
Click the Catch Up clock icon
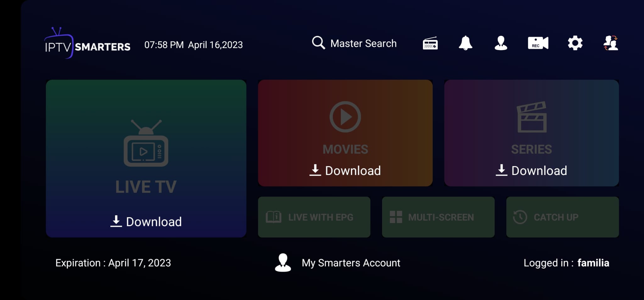point(520,217)
